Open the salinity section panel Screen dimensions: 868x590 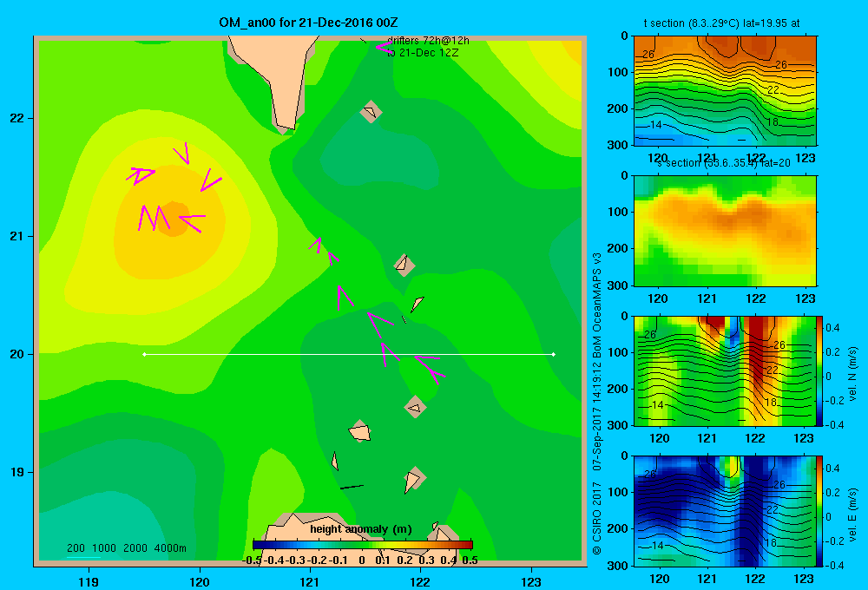(725, 231)
